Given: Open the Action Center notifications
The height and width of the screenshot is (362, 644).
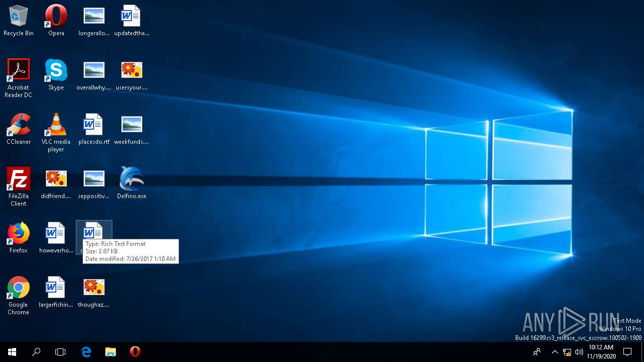Looking at the screenshot, I should click(x=627, y=352).
